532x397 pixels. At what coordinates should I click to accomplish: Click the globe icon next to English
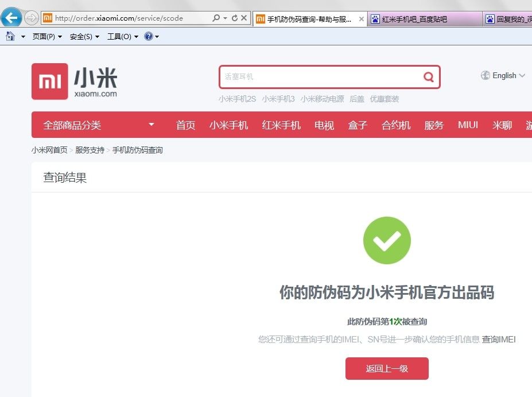click(485, 75)
